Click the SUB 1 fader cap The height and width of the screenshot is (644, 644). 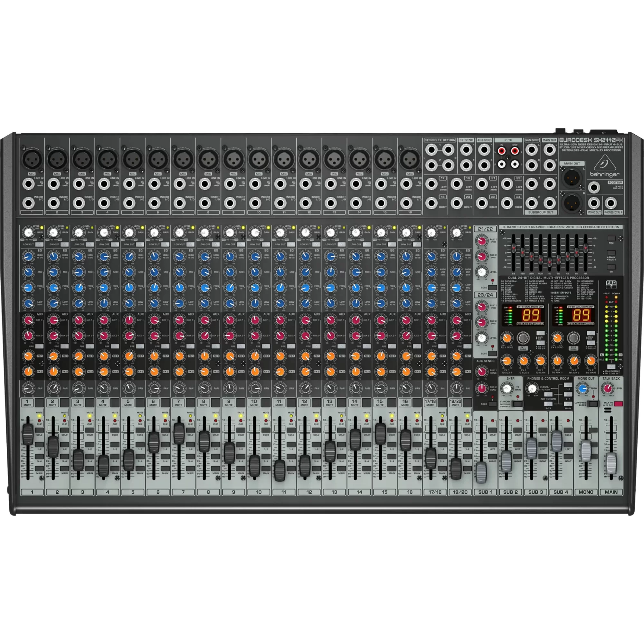click(481, 472)
